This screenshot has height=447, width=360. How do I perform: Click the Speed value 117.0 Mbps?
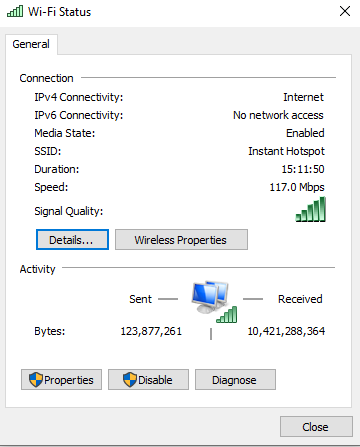[297, 187]
